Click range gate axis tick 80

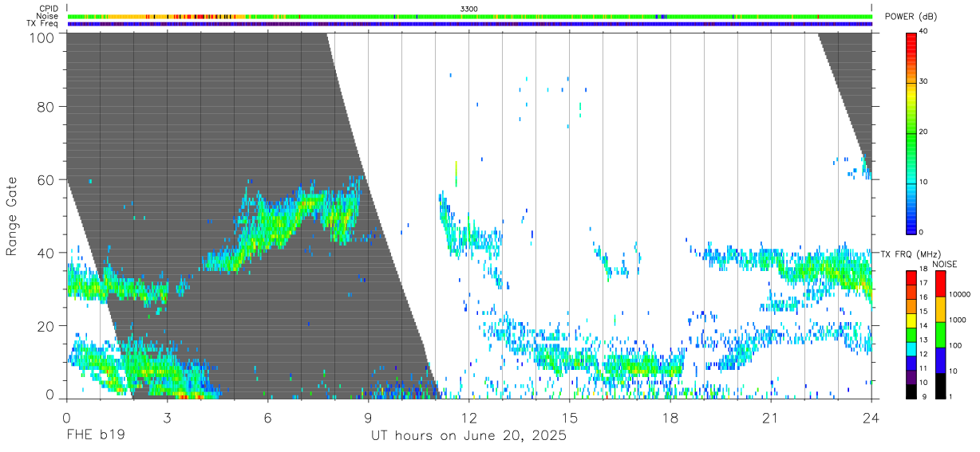45,107
